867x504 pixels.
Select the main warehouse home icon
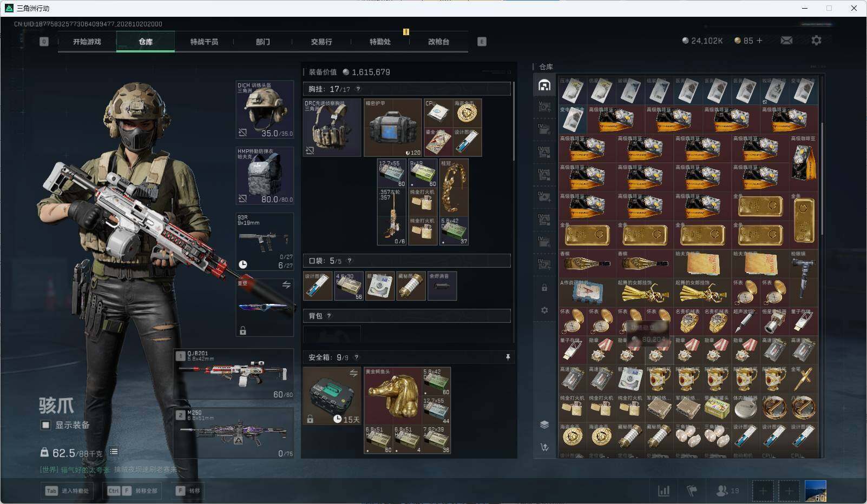pyautogui.click(x=544, y=85)
